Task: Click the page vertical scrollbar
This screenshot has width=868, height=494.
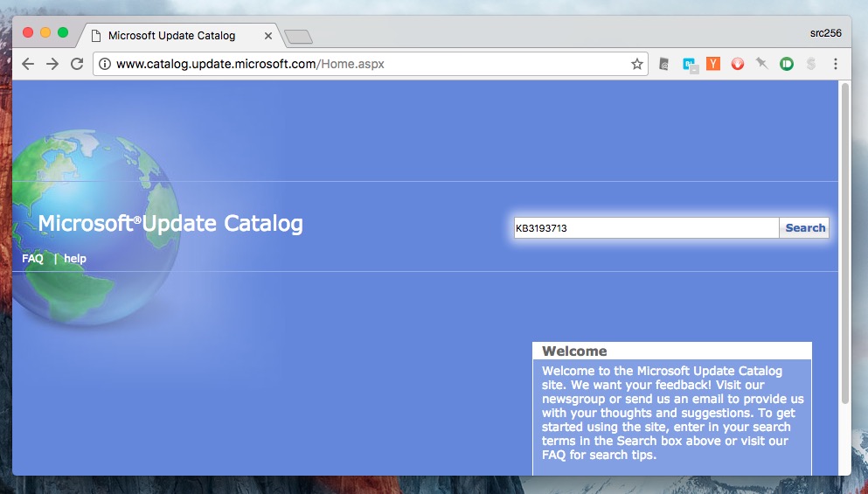Action: click(x=844, y=244)
